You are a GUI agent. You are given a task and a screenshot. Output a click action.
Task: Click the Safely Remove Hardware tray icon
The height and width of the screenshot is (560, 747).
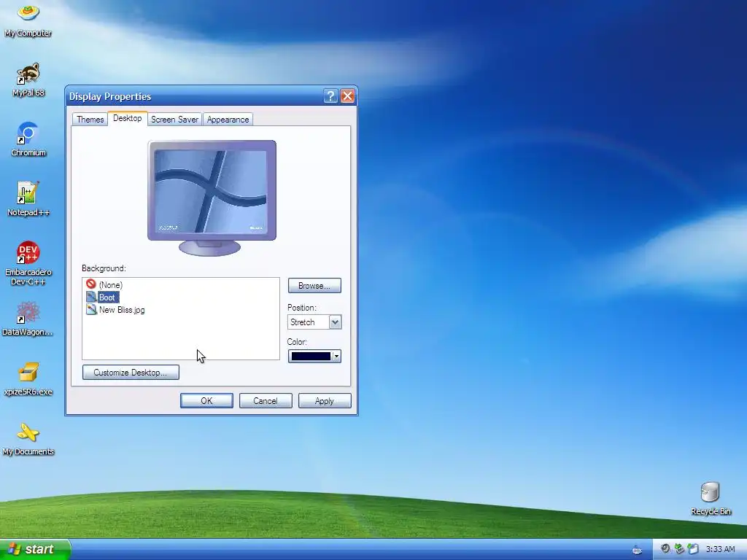point(679,548)
